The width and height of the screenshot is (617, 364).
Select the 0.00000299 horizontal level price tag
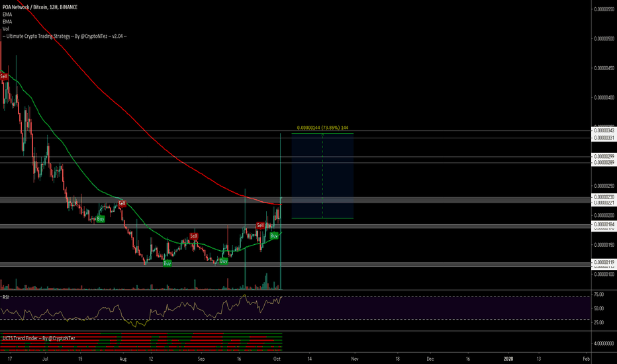[x=604, y=157]
